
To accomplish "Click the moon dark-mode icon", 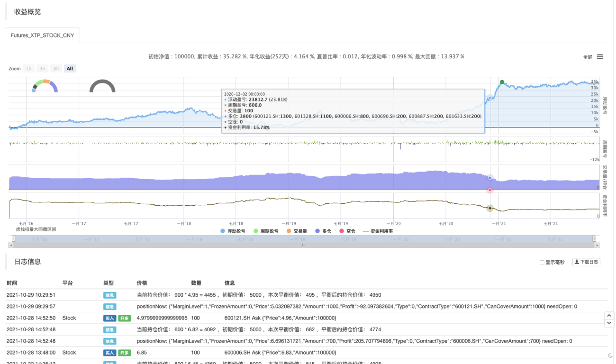I will [x=609, y=355].
